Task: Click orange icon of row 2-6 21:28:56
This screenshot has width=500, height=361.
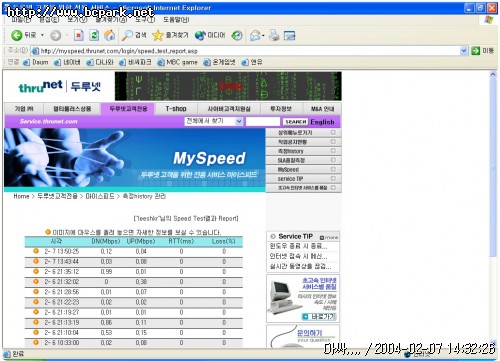Action: (x=36, y=292)
